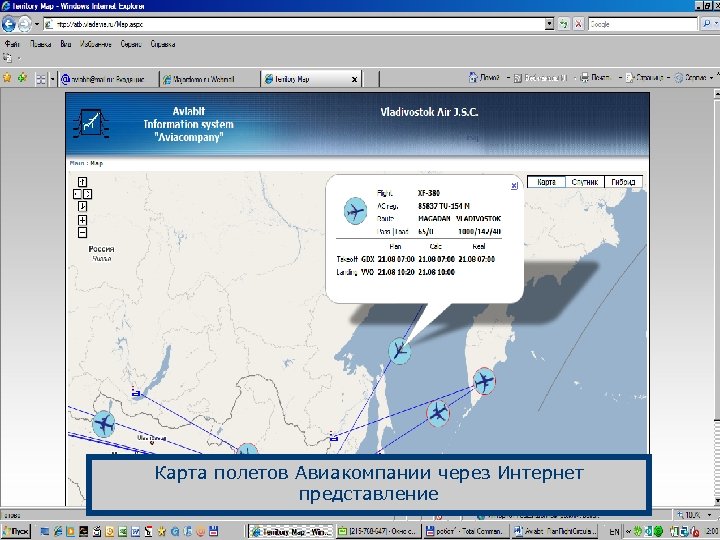
Task: Stop loading with the red X button
Action: pos(579,24)
